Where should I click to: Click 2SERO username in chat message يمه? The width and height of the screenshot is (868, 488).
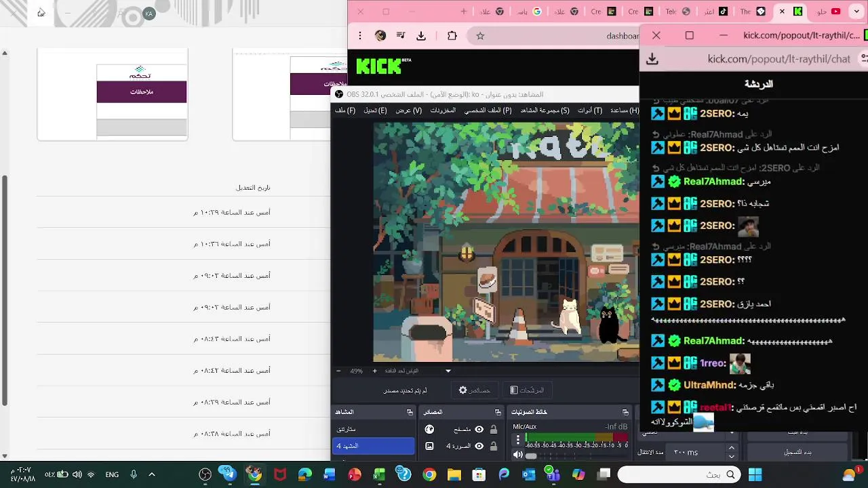(x=717, y=114)
